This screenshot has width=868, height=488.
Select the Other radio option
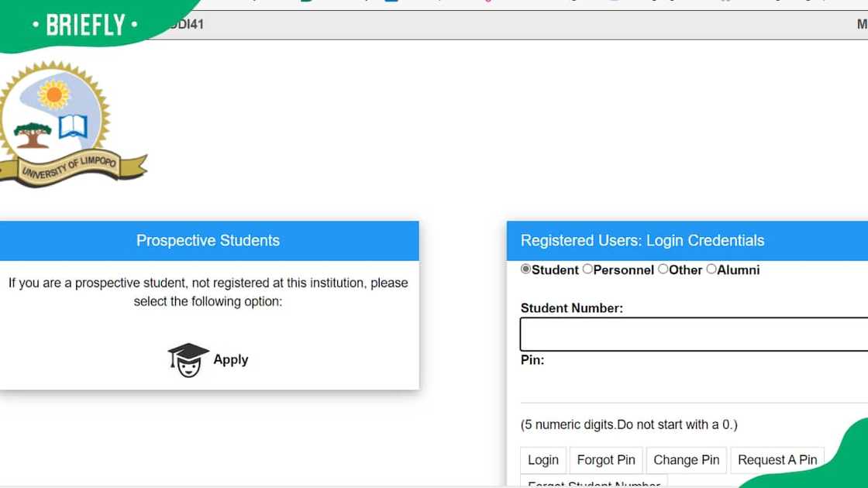[x=663, y=270]
